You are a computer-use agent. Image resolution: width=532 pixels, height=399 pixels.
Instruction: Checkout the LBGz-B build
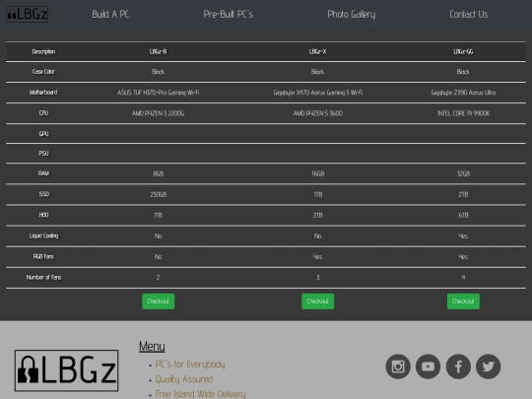pos(158,301)
